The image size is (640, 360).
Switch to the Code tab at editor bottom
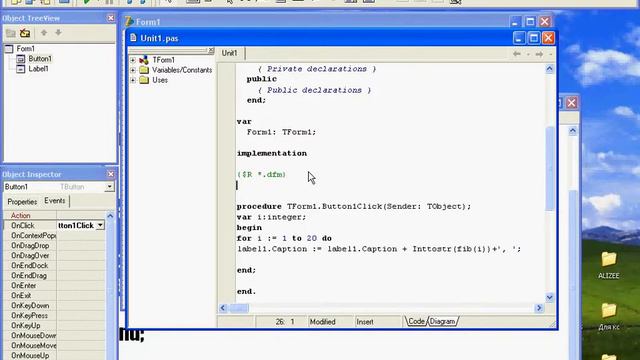point(416,322)
